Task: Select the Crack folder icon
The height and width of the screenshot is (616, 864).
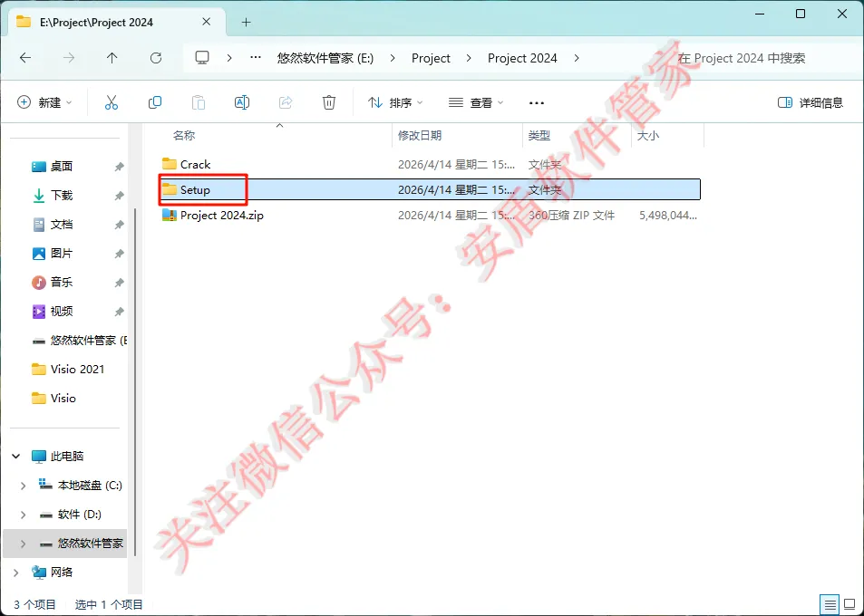Action: (170, 164)
